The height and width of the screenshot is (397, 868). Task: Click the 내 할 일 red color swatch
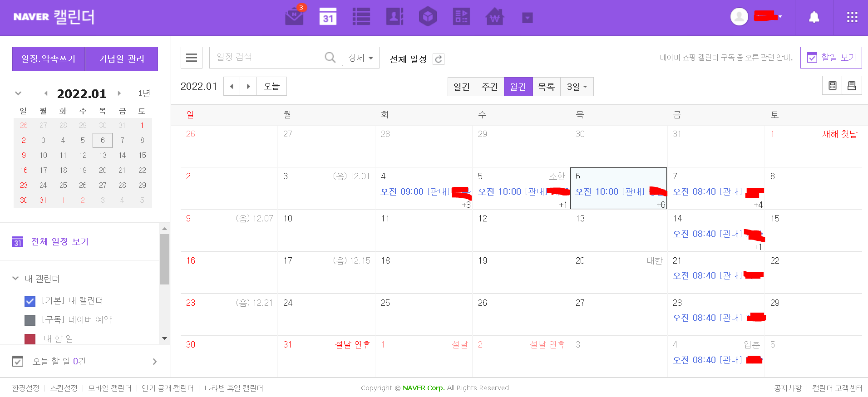click(x=30, y=339)
